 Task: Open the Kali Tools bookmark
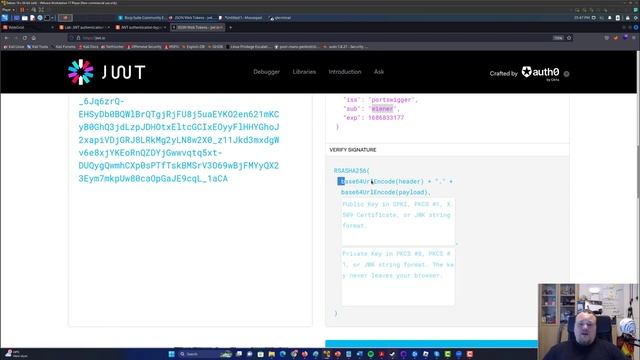38,47
